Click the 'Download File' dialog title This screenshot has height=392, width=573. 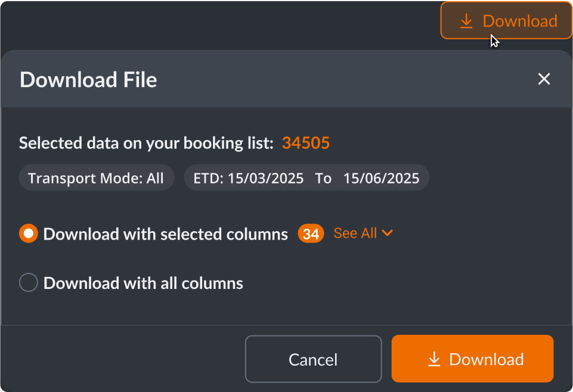(88, 80)
